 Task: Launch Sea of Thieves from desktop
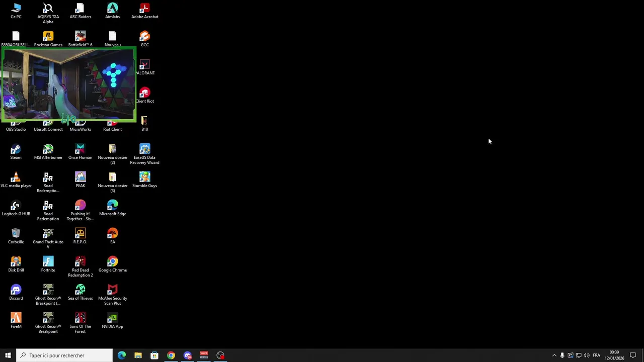(x=80, y=292)
